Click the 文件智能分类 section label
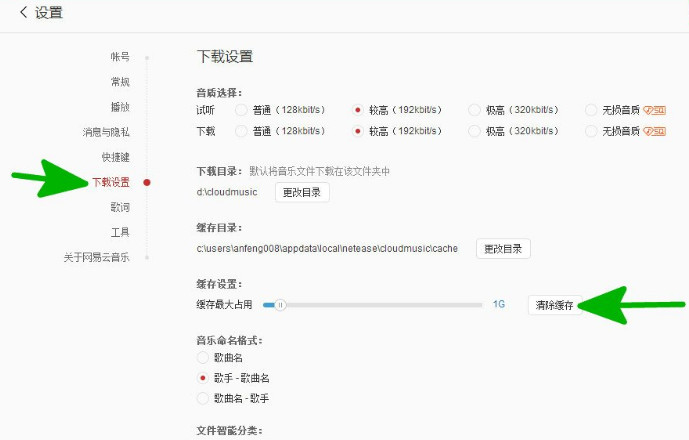This screenshot has width=689, height=440. pos(229,430)
